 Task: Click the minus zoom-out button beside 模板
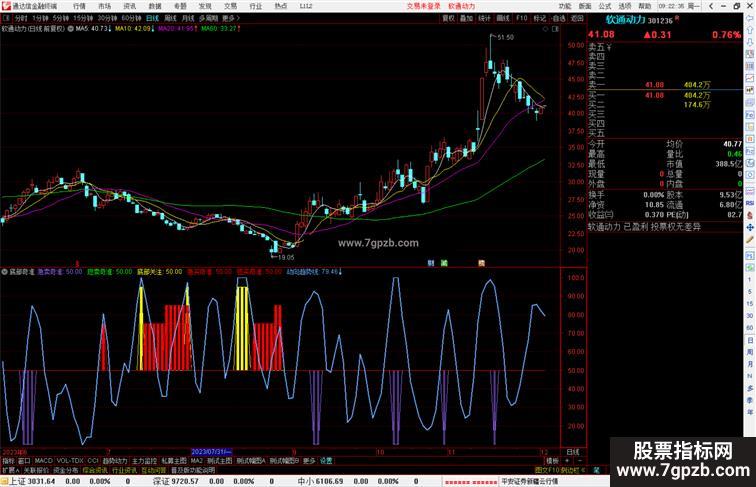pos(579,461)
